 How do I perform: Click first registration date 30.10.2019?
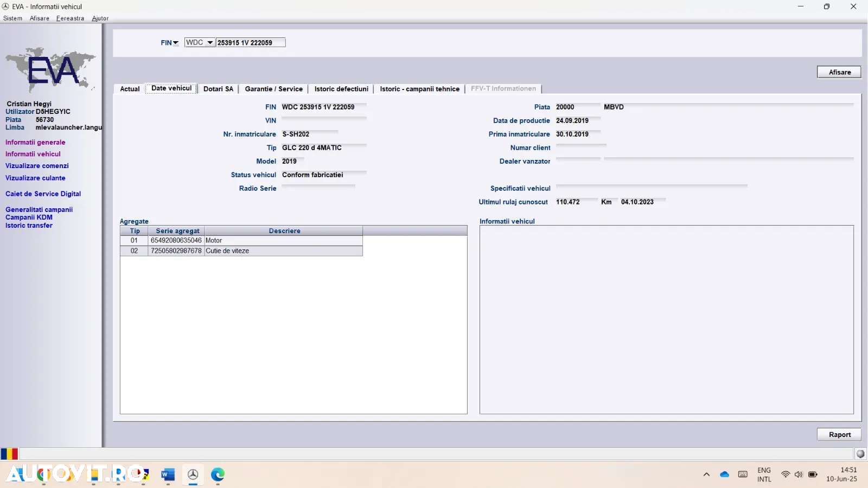coord(572,134)
